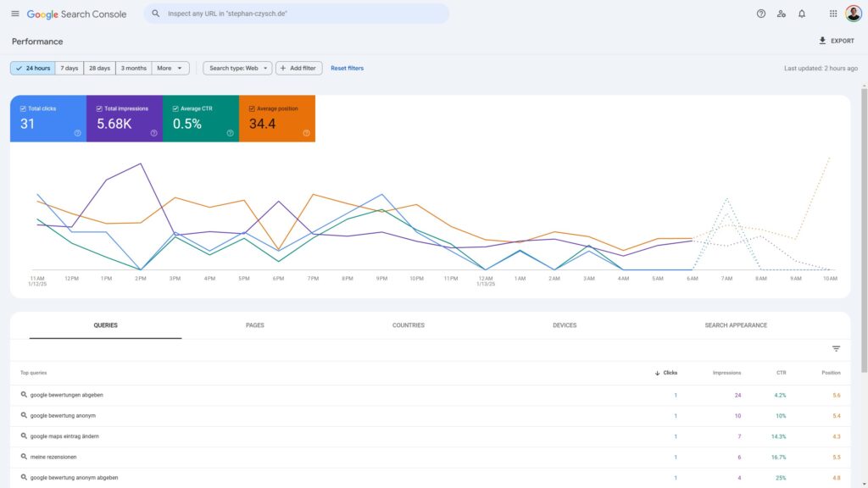Click the Inspect any URL search field
Screen dimensions: 868x488
(297, 14)
